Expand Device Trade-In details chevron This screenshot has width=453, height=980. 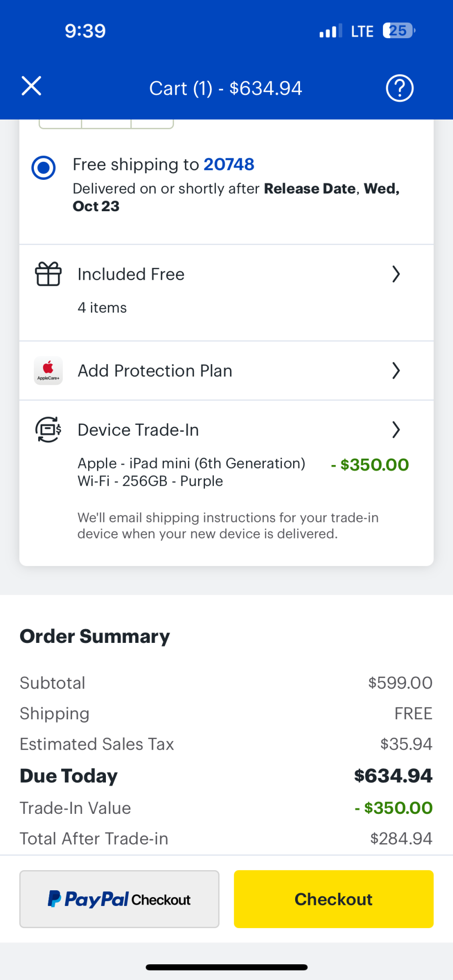click(396, 430)
